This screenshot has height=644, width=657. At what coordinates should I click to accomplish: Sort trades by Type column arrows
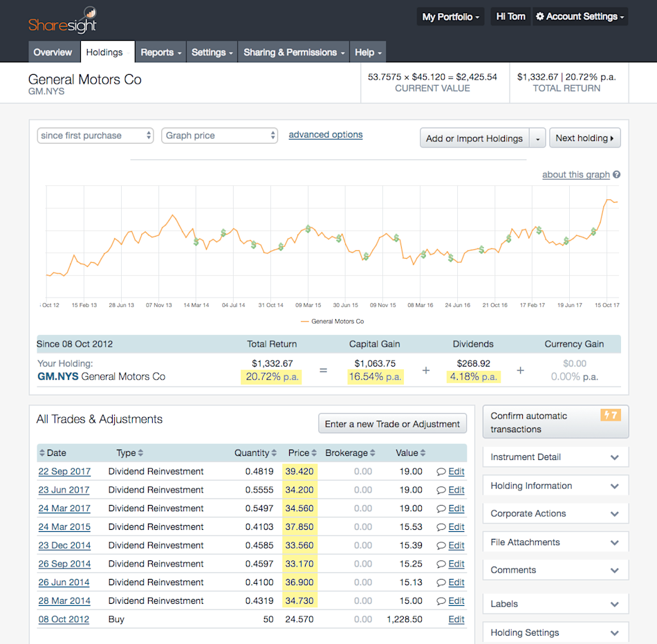pyautogui.click(x=140, y=453)
